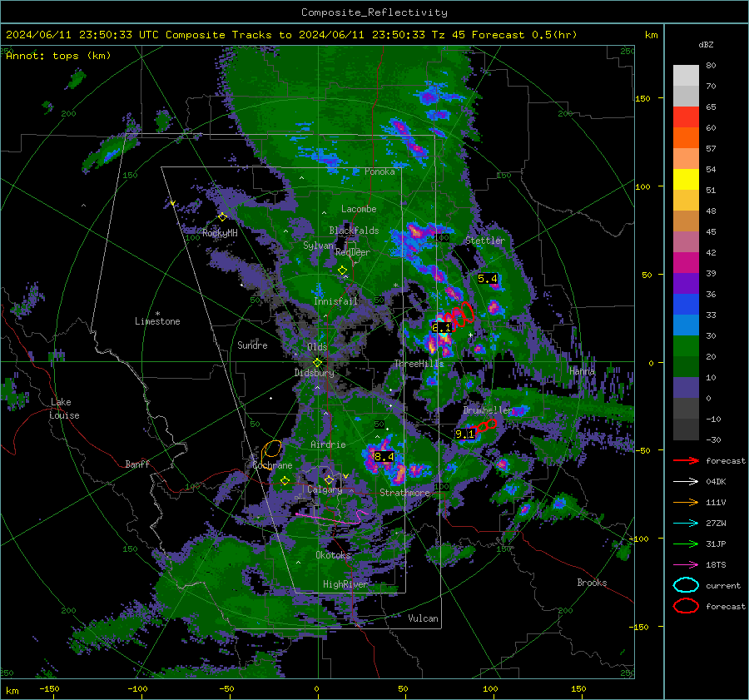Click the yellow diamond marker near RockyMH
The image size is (749, 700).
[222, 217]
